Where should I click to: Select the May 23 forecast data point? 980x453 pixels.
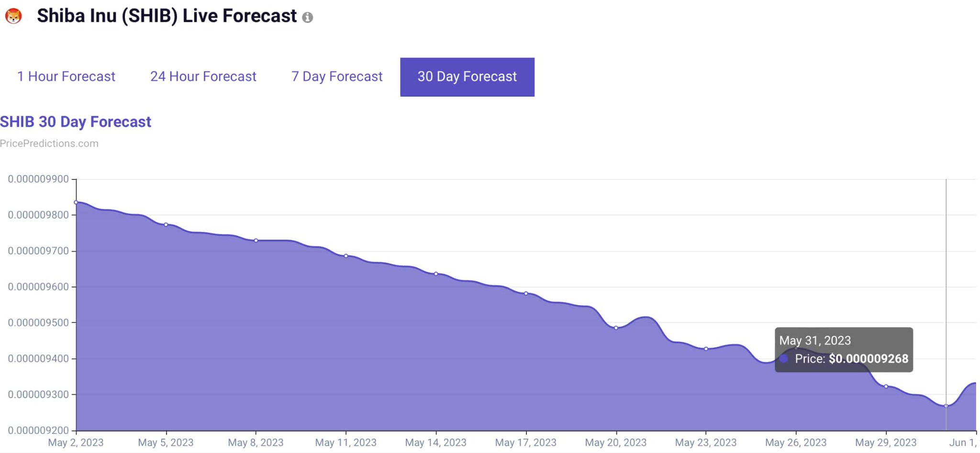tap(706, 349)
